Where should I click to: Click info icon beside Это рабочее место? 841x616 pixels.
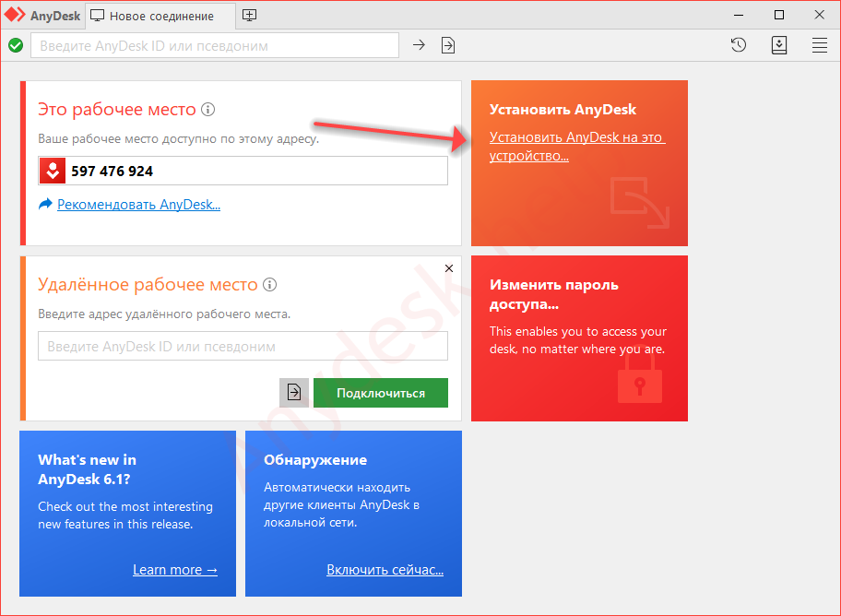pos(208,110)
